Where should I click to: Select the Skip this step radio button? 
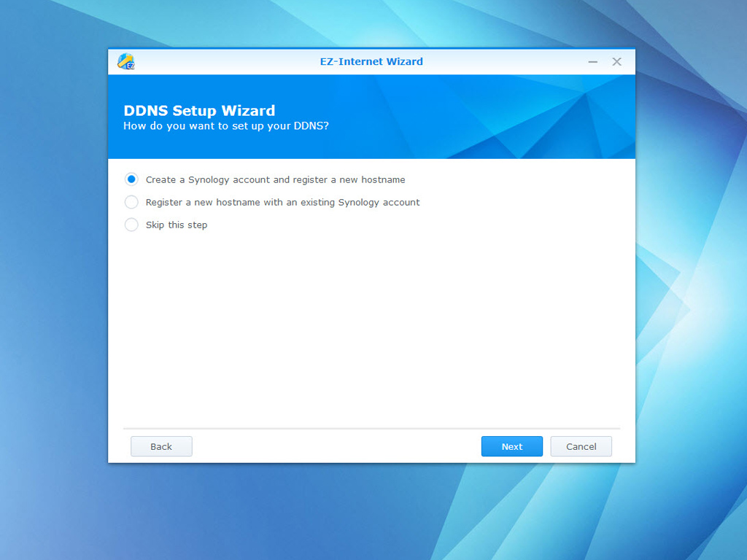click(131, 225)
